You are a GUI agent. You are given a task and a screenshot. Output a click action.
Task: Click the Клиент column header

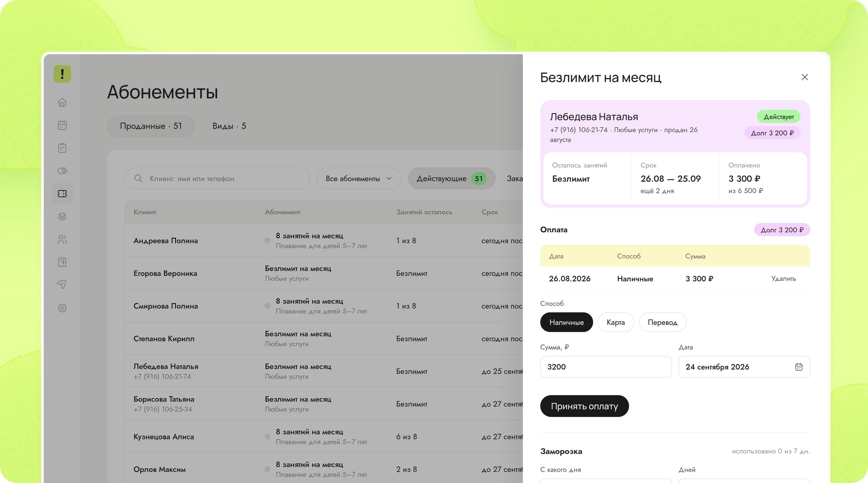pyautogui.click(x=145, y=212)
